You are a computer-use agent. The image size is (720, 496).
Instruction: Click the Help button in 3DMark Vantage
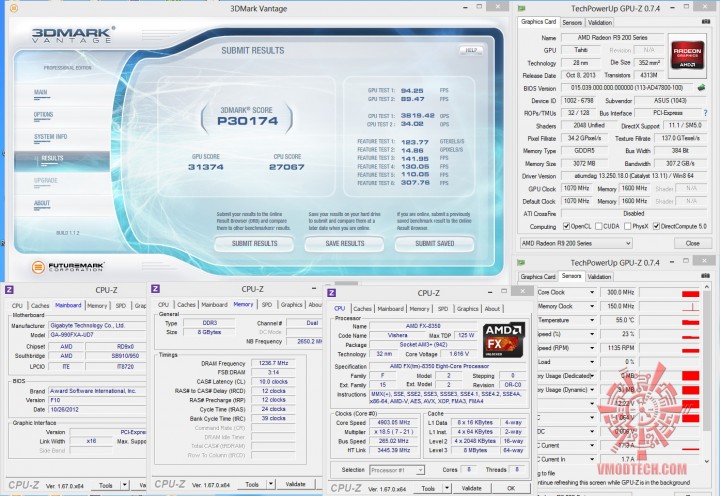471,50
